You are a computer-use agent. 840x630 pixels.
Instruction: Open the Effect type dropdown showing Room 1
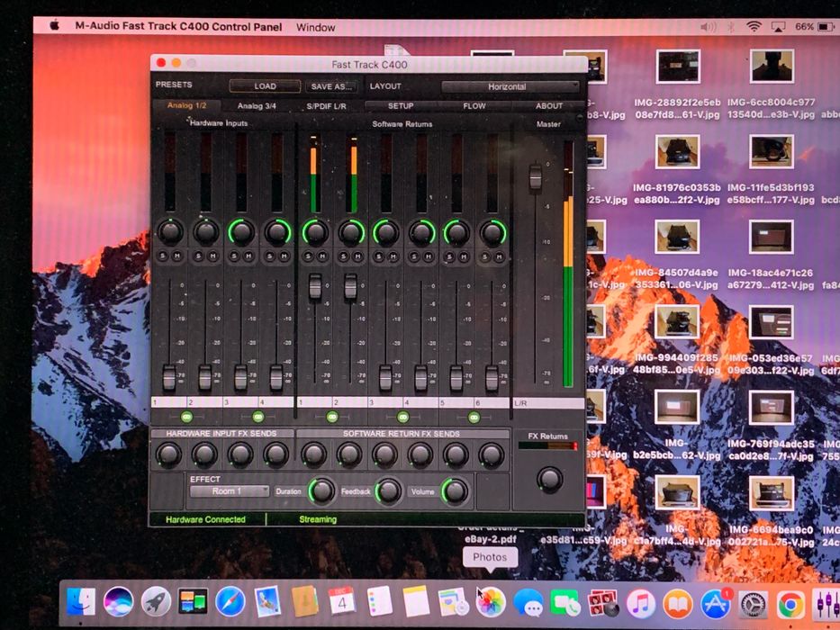click(x=230, y=490)
